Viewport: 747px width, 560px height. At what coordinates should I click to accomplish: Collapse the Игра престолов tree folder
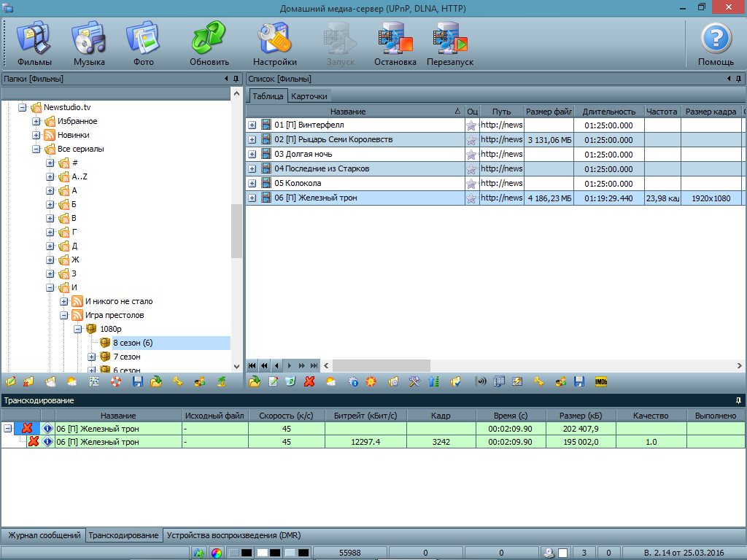[64, 316]
